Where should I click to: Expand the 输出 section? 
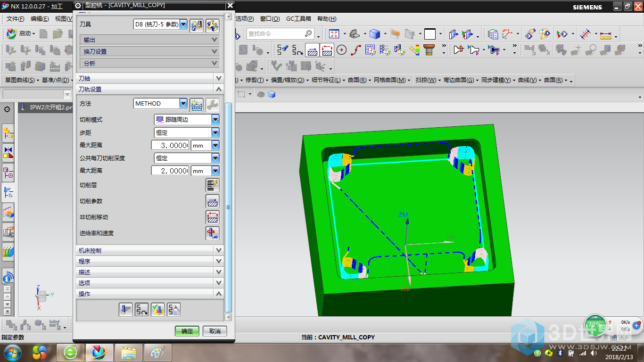[149, 40]
